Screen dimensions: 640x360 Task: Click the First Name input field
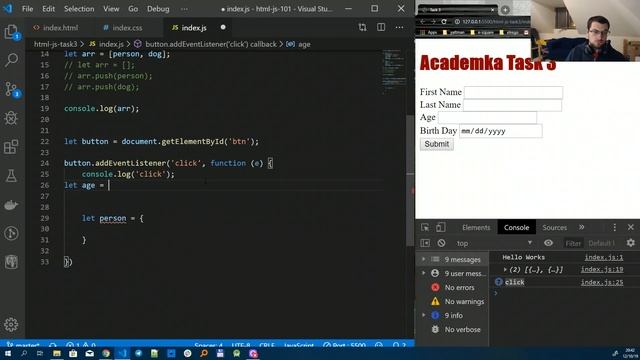(x=513, y=92)
